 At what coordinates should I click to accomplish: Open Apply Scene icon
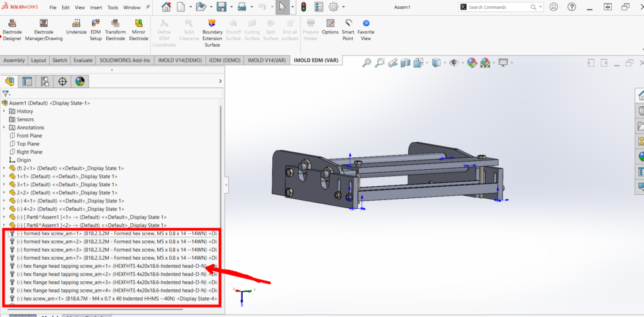click(x=485, y=62)
